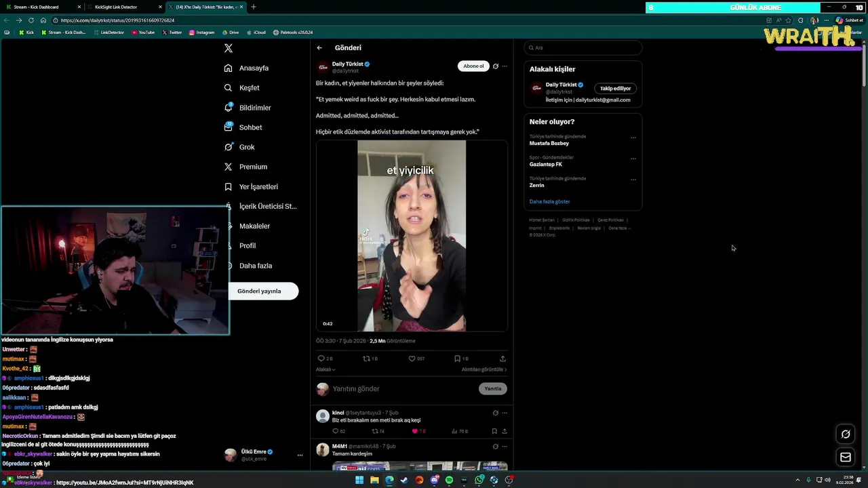Open Copilot Sohbet et button
This screenshot has height=488, width=868.
pyautogui.click(x=849, y=20)
